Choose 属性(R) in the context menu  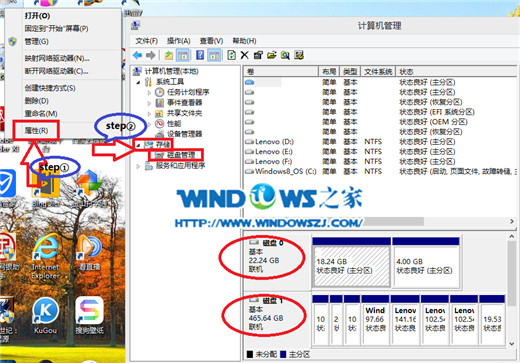36,130
